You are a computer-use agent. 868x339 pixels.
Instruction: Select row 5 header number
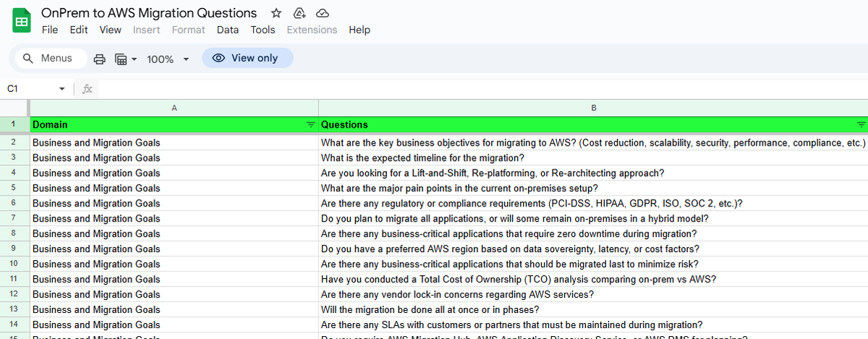click(14, 188)
